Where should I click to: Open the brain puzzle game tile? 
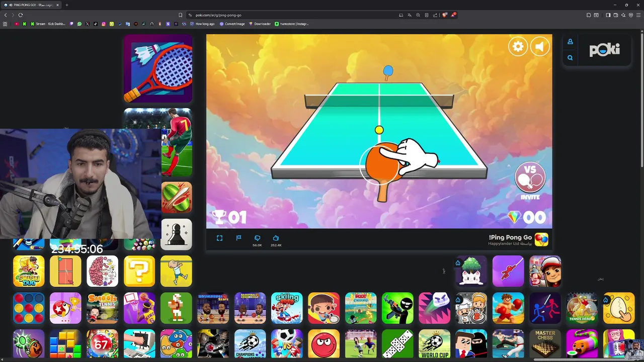point(102,271)
